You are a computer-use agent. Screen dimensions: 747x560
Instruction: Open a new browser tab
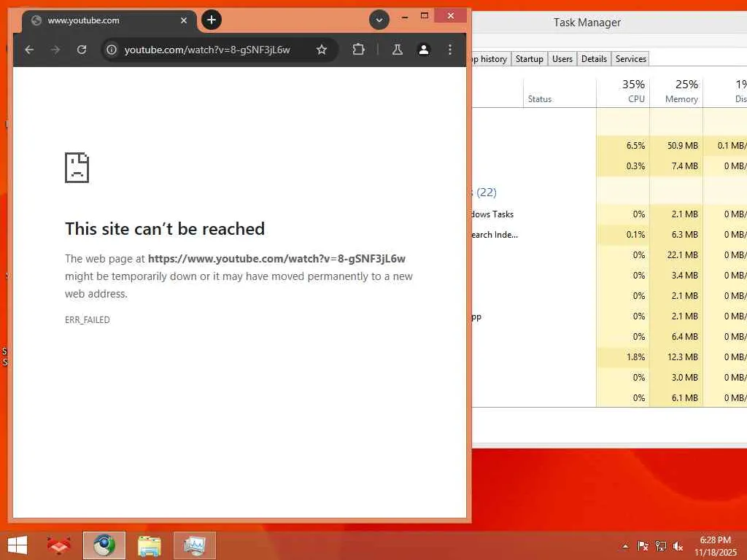click(x=212, y=20)
